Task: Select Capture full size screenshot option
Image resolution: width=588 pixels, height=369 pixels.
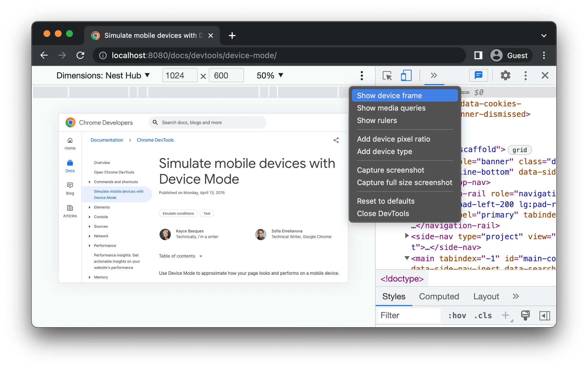Action: click(404, 183)
